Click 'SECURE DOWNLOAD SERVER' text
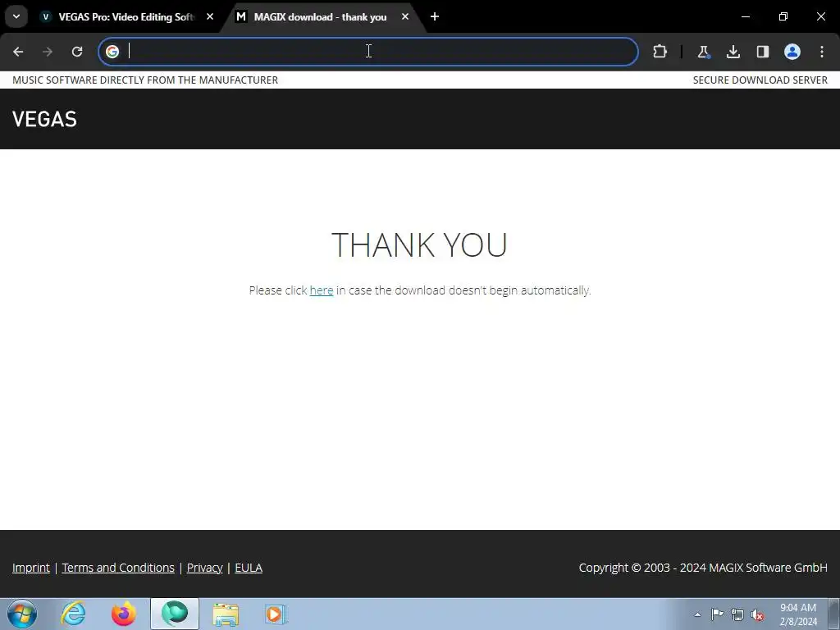Viewport: 840px width, 630px height. click(x=760, y=80)
